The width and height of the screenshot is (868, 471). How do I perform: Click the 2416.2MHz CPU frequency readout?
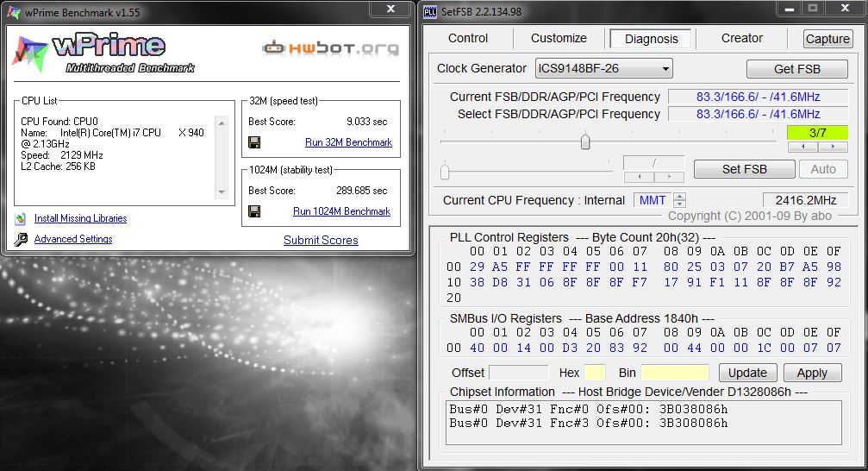(805, 200)
